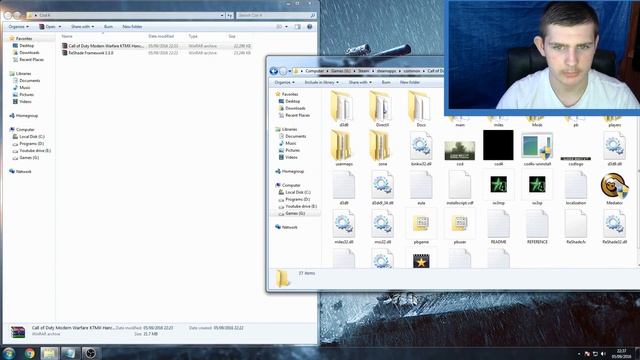Open Organize menu in the Call of Duty window
This screenshot has width=640, height=360.
(x=284, y=82)
